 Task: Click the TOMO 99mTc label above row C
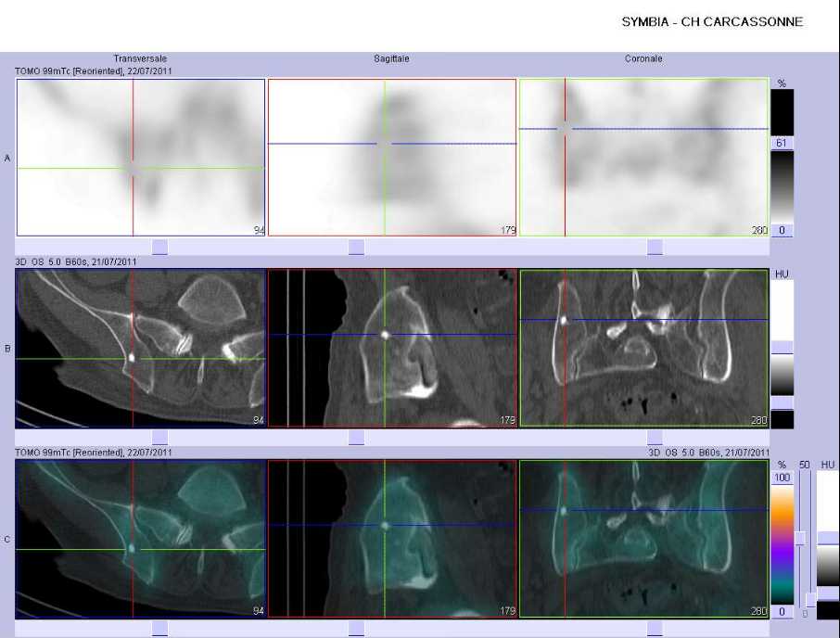(x=94, y=453)
